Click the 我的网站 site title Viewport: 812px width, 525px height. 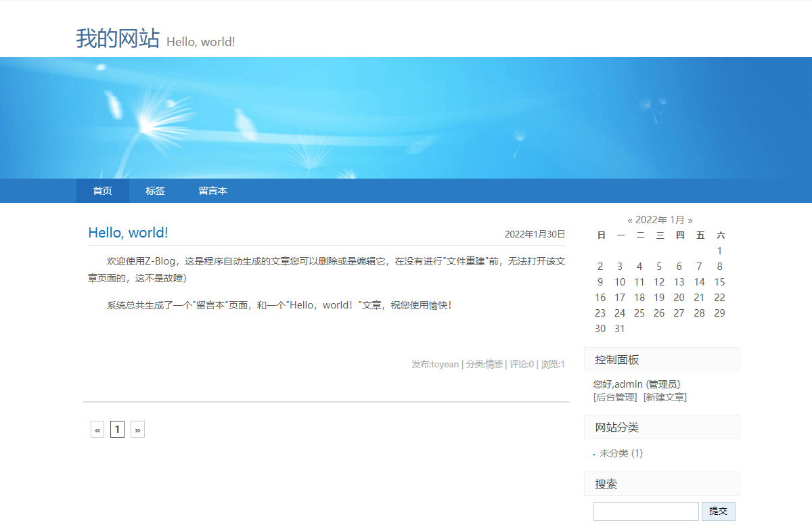(x=118, y=39)
